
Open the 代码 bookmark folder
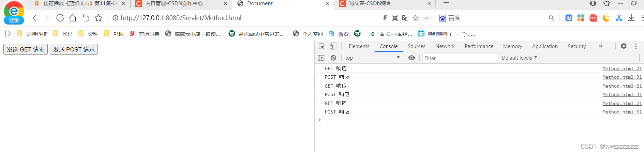coord(62,34)
